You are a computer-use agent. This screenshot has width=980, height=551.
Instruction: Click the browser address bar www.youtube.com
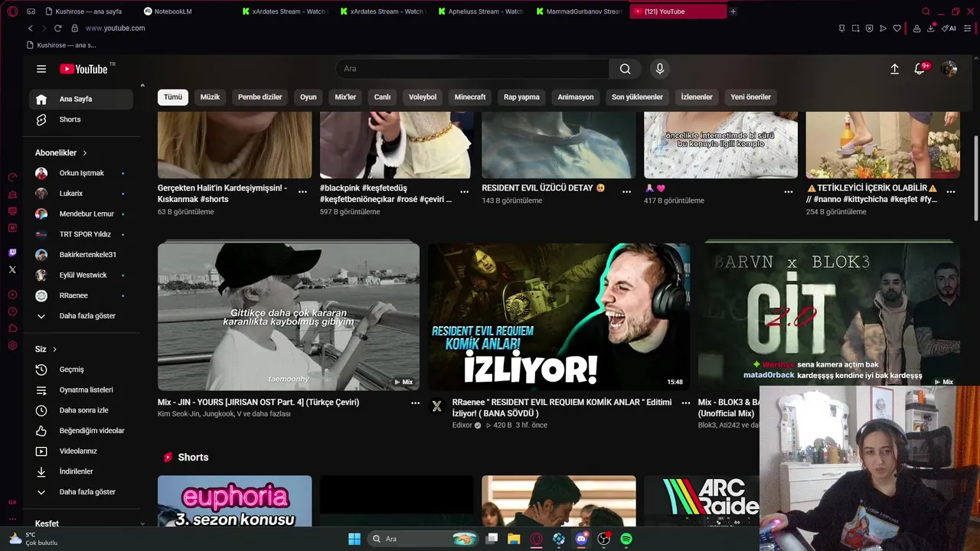point(115,28)
